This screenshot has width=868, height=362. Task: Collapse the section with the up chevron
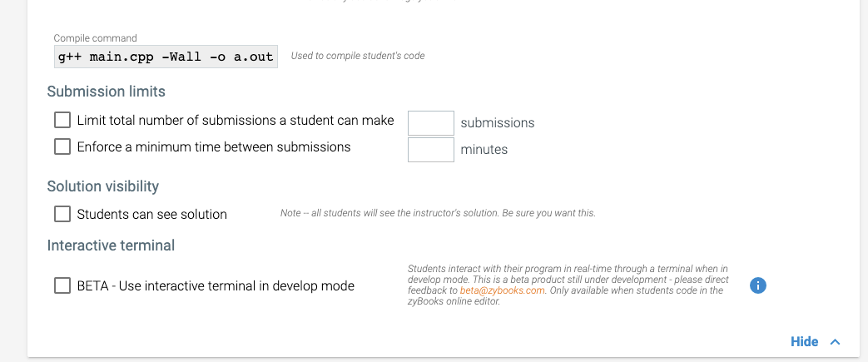click(x=836, y=342)
